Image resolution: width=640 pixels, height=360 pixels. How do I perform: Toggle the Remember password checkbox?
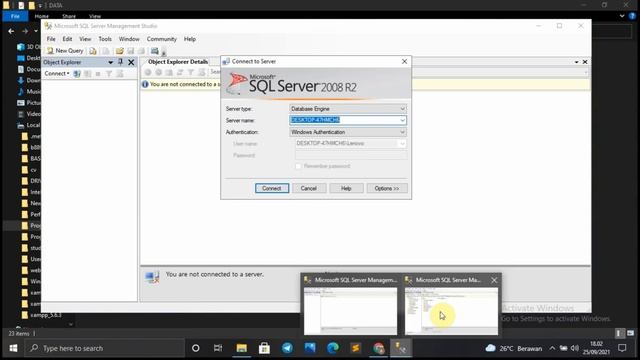pyautogui.click(x=298, y=166)
